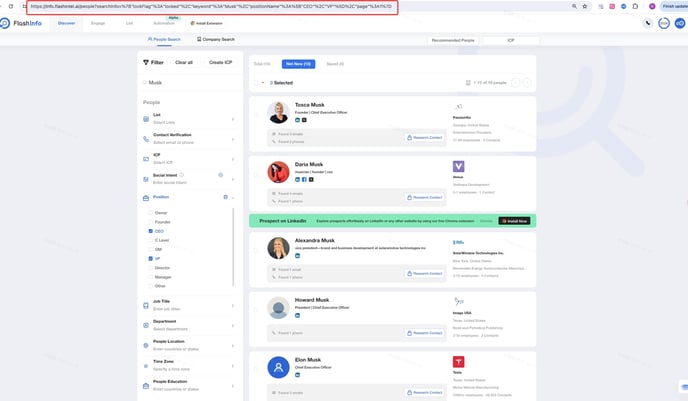This screenshot has width=688, height=401.
Task: Uncheck the CEO position checkbox
Action: click(150, 231)
